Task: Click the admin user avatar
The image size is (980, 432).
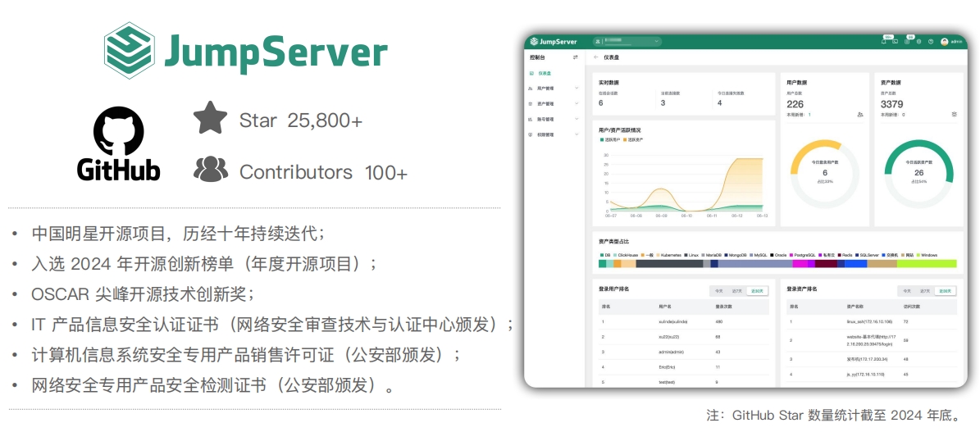Action: point(945,42)
